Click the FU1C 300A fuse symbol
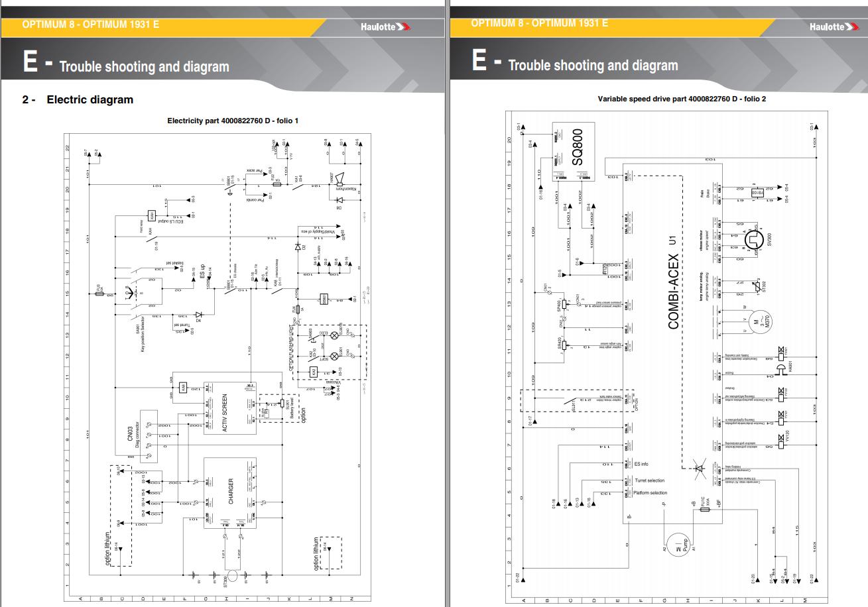The image size is (868, 607). [x=706, y=511]
